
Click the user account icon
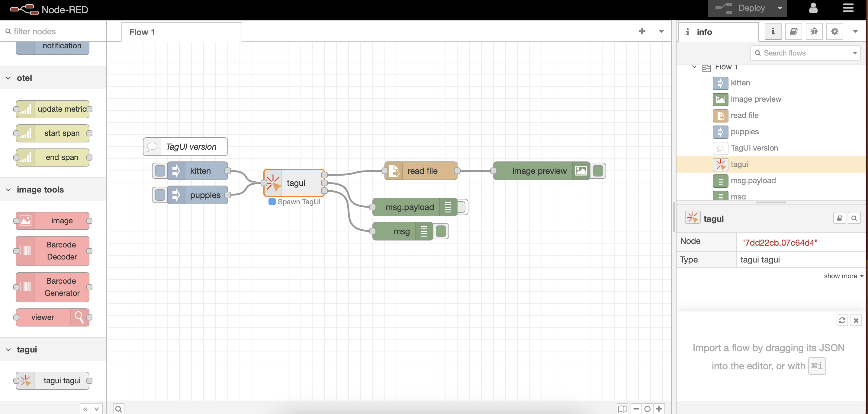(x=813, y=8)
